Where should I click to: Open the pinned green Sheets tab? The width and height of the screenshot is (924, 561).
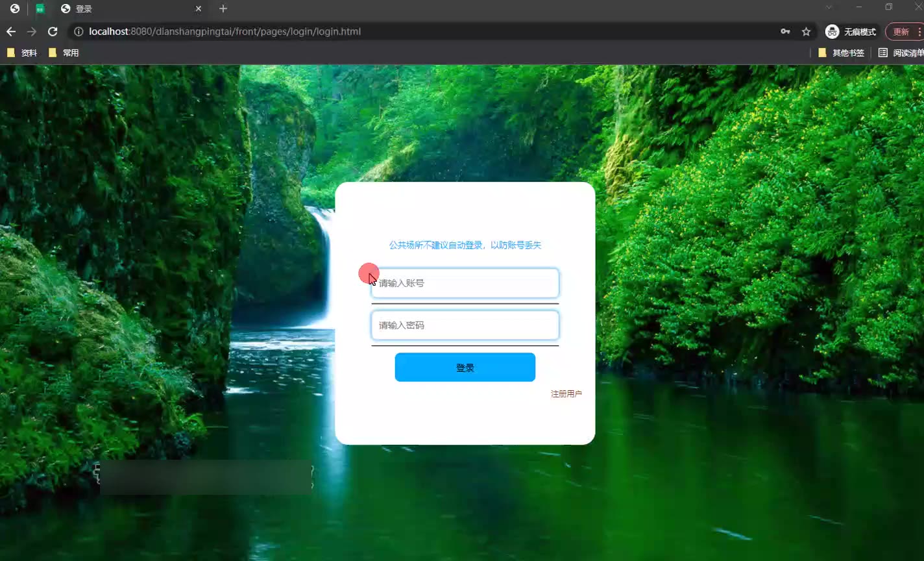[x=40, y=9]
